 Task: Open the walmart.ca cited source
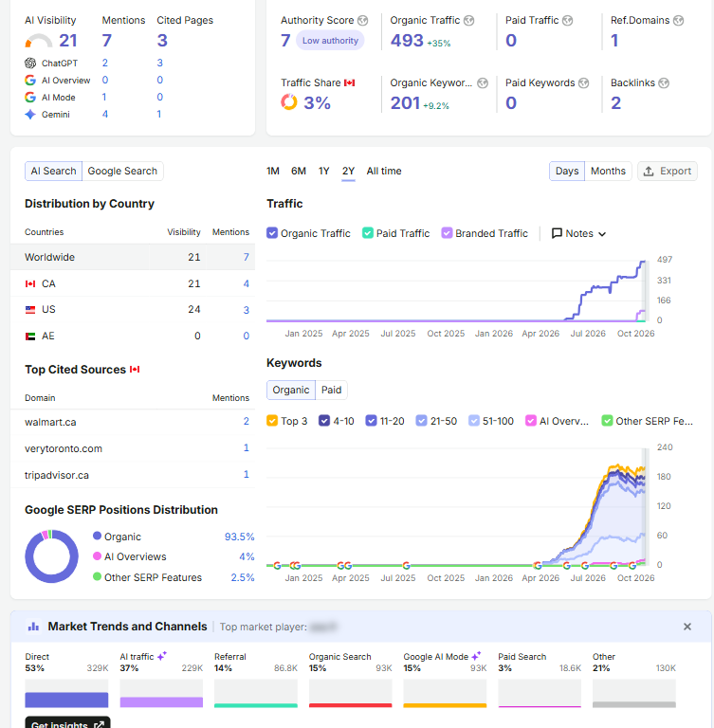click(x=50, y=422)
